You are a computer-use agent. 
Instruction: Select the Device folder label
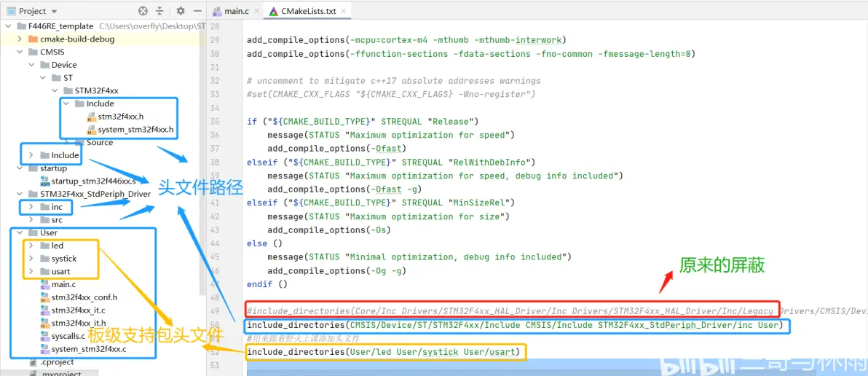pos(64,65)
